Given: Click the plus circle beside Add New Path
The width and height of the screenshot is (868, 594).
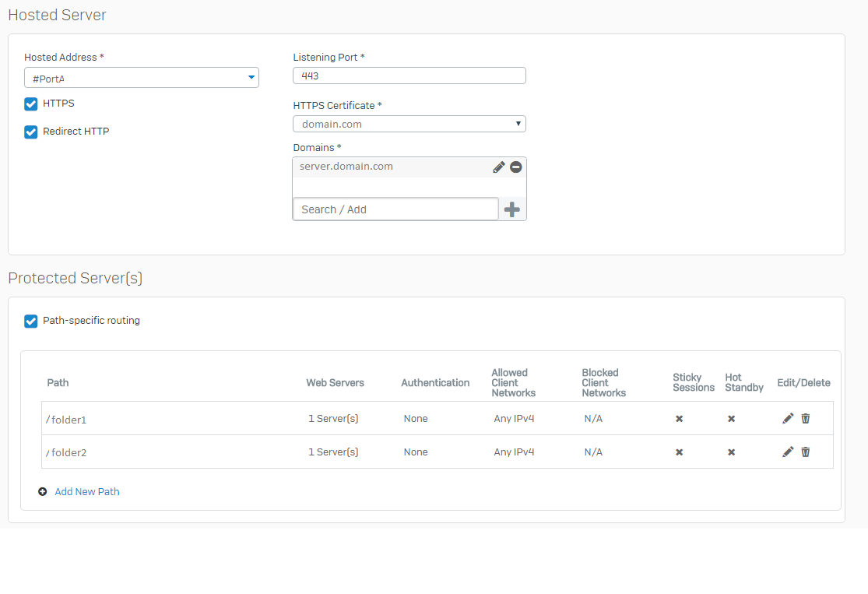Looking at the screenshot, I should click(x=43, y=492).
